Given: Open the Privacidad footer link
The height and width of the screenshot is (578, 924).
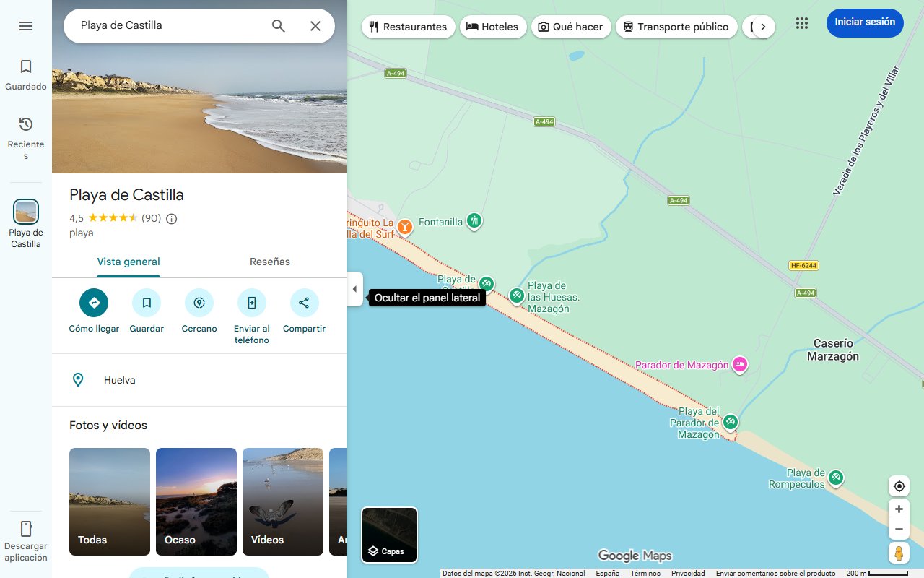Looking at the screenshot, I should (x=688, y=572).
